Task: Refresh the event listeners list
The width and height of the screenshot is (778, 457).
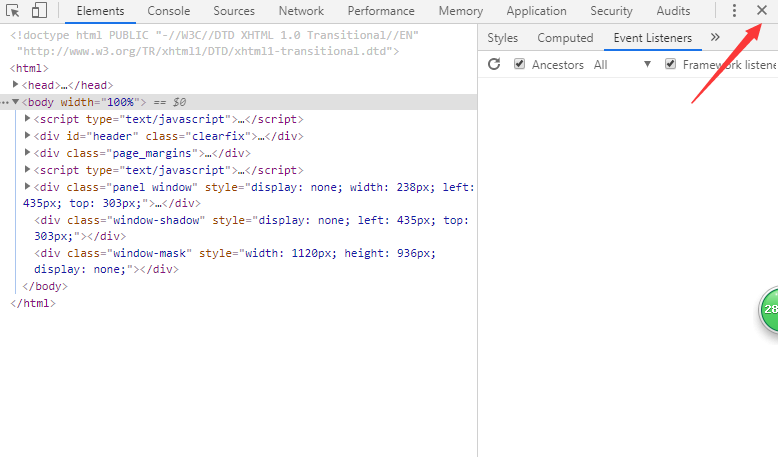Action: [x=494, y=64]
